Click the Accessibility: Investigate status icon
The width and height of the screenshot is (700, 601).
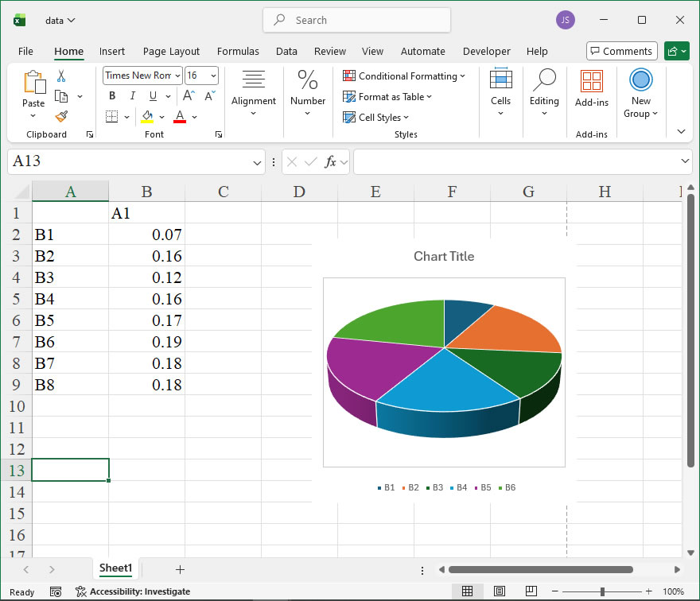(x=81, y=591)
